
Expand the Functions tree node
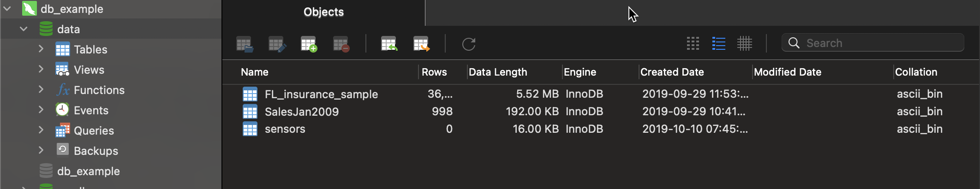[x=41, y=89]
